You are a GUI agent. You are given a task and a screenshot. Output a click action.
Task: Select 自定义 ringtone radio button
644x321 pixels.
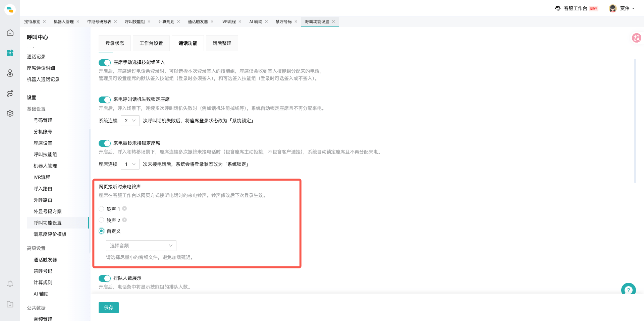[x=101, y=231]
